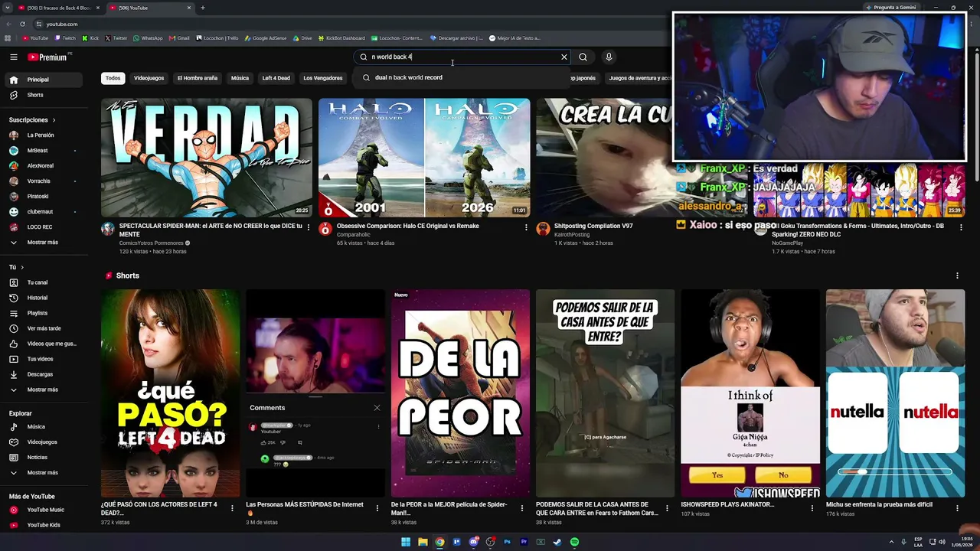This screenshot has width=980, height=551.
Task: Switch to El fracaso de Back 4 Blood tab
Action: point(59,8)
